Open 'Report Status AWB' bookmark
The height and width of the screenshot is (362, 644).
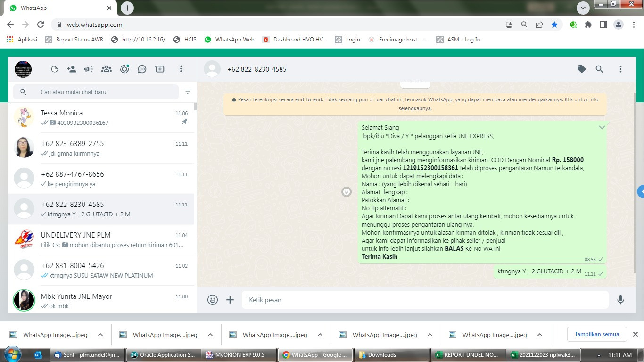74,40
